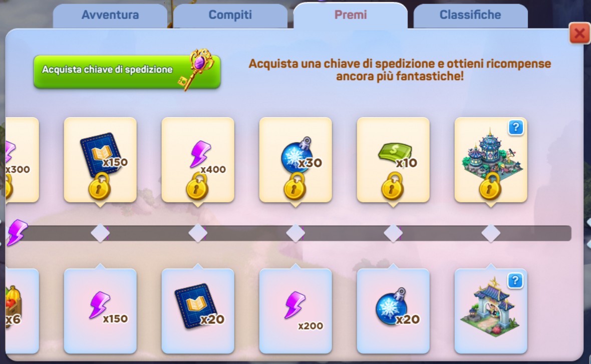
Task: Select free blueprint book x20 reward
Action: (198, 311)
